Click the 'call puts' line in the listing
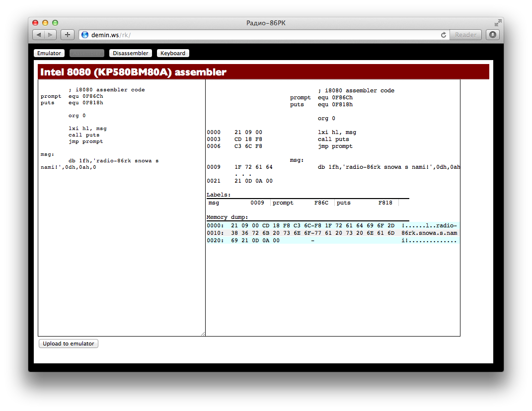 click(333, 139)
